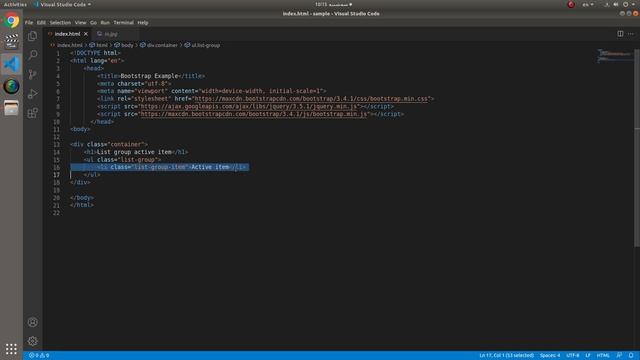Split the editor to the right
Image resolution: width=640 pixels, height=360 pixels.
pos(620,34)
